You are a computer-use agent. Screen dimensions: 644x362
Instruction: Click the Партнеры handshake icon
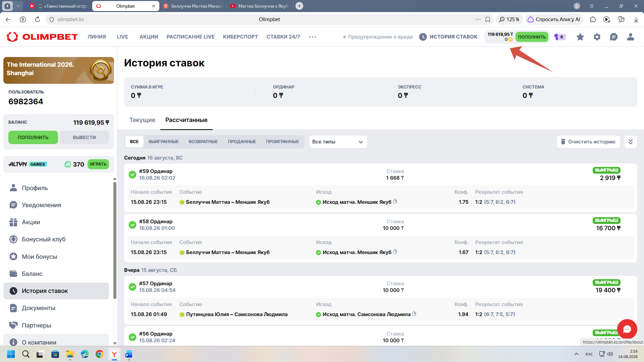13,325
